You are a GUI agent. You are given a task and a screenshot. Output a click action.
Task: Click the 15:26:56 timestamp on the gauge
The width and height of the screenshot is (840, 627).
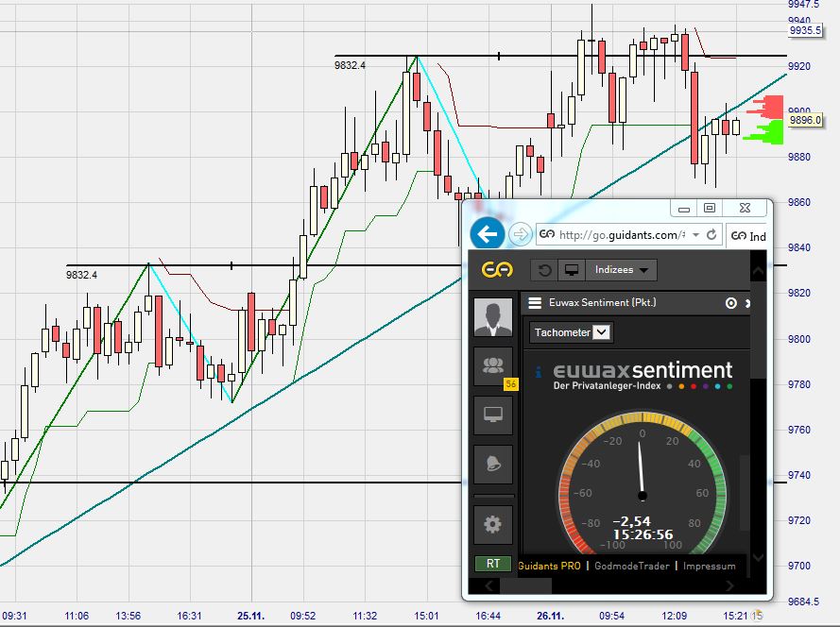click(x=643, y=534)
